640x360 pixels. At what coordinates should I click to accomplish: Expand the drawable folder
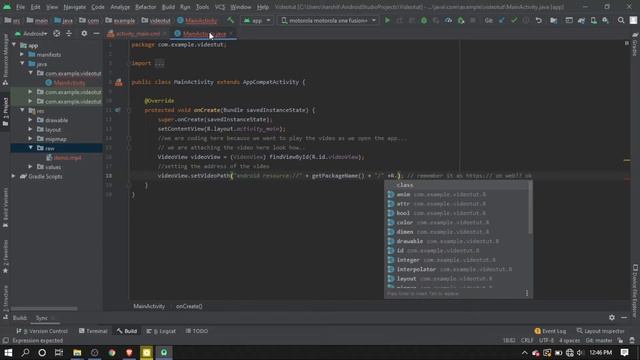(x=31, y=120)
